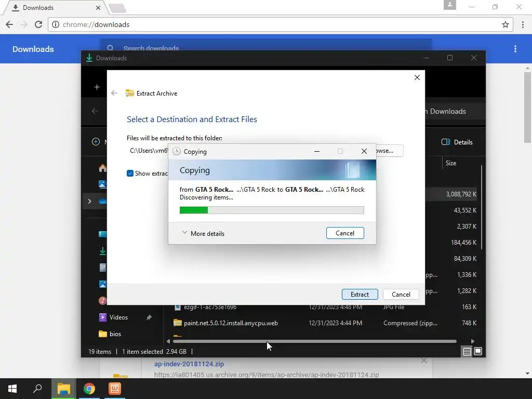Open File Explorer from taskbar
The image size is (532, 399).
[x=63, y=389]
